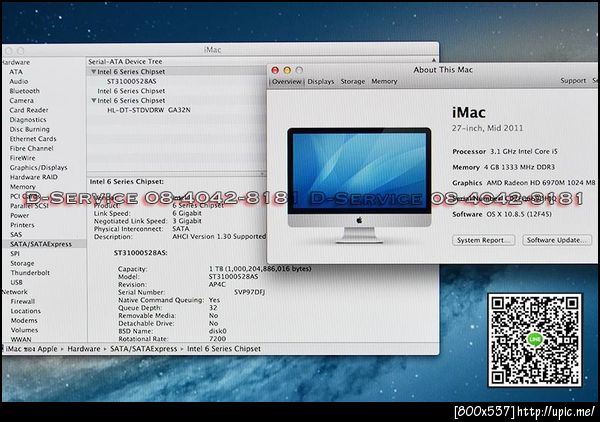Select SPI in the sidebar
This screenshot has width=600, height=422.
15,254
